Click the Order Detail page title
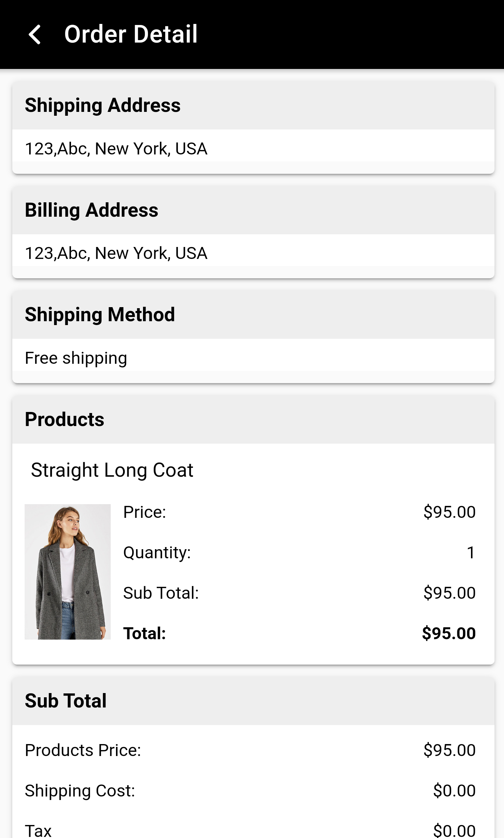 tap(131, 34)
